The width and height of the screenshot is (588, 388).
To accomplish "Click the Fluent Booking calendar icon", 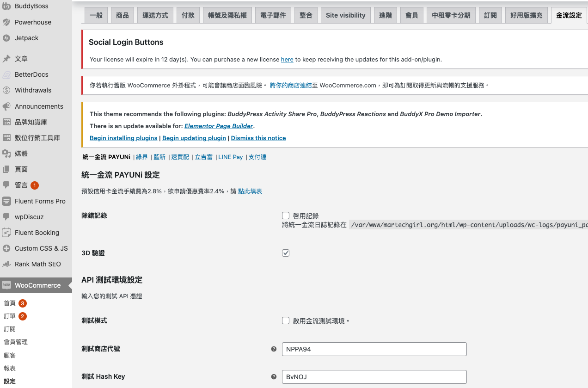I will tap(6, 233).
